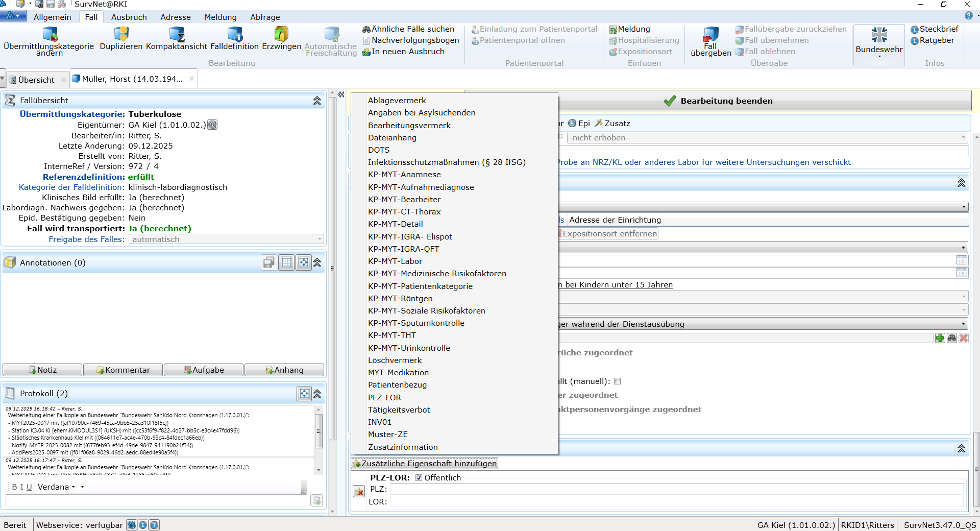This screenshot has width=980, height=531.
Task: Click the Falldefinition icon
Action: [234, 35]
